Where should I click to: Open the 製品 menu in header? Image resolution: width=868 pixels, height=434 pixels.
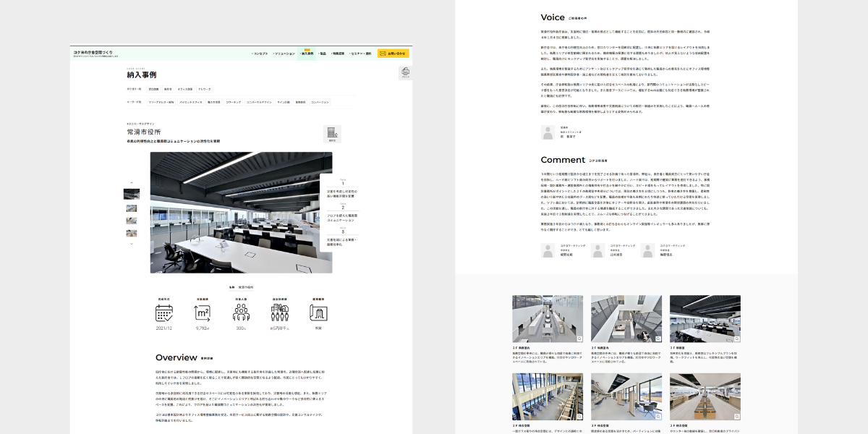(323, 54)
